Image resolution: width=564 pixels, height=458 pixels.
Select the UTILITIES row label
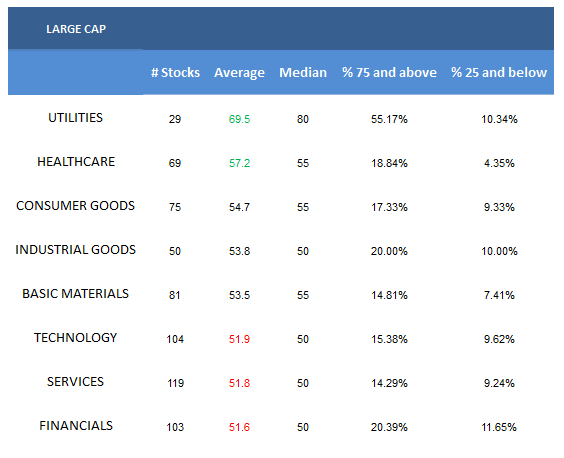(76, 118)
